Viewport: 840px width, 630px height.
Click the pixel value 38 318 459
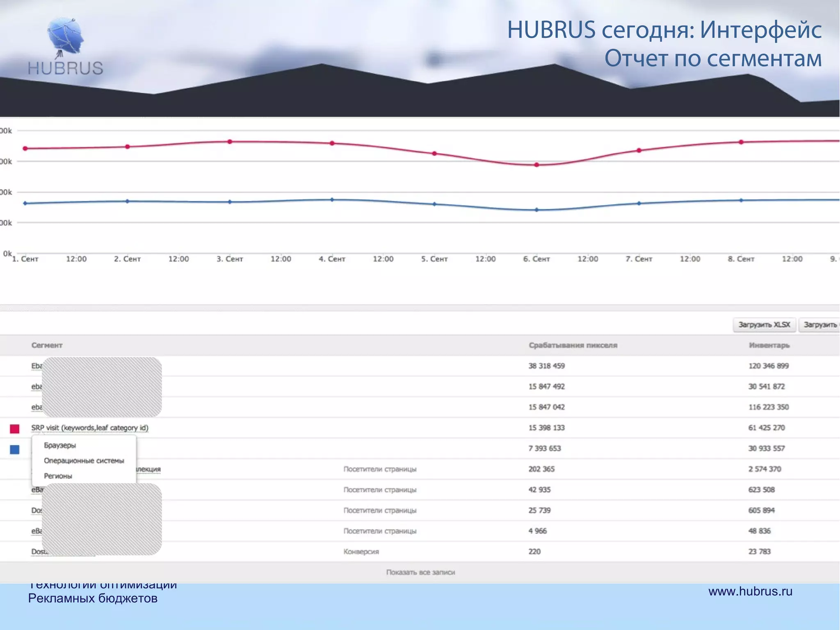tap(546, 366)
